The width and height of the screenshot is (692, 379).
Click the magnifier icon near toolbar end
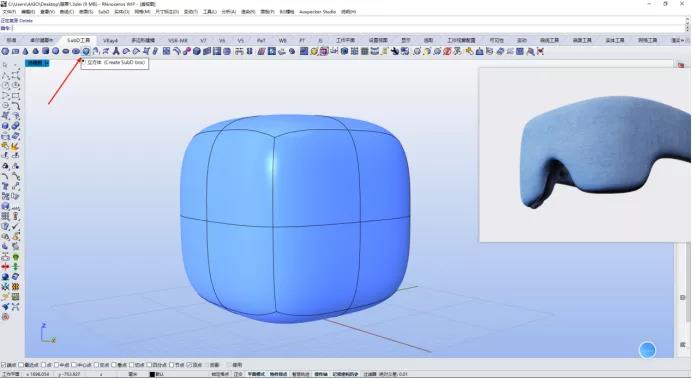click(x=530, y=51)
